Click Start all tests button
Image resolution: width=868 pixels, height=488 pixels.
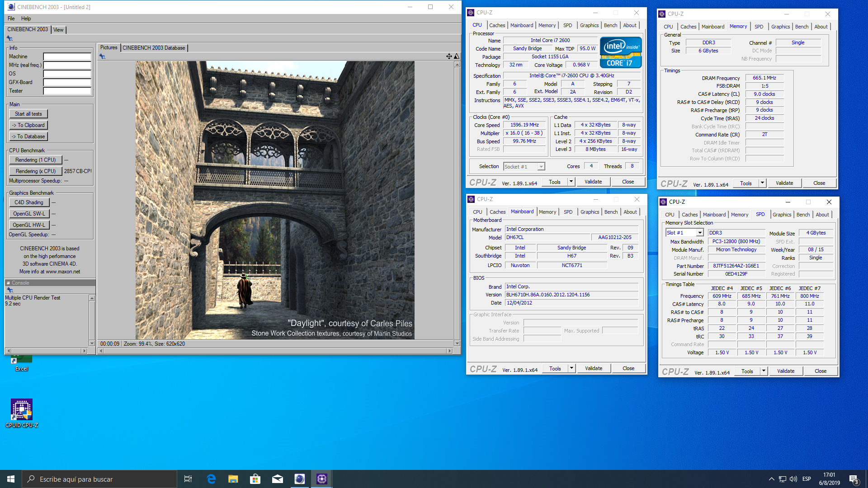click(28, 114)
